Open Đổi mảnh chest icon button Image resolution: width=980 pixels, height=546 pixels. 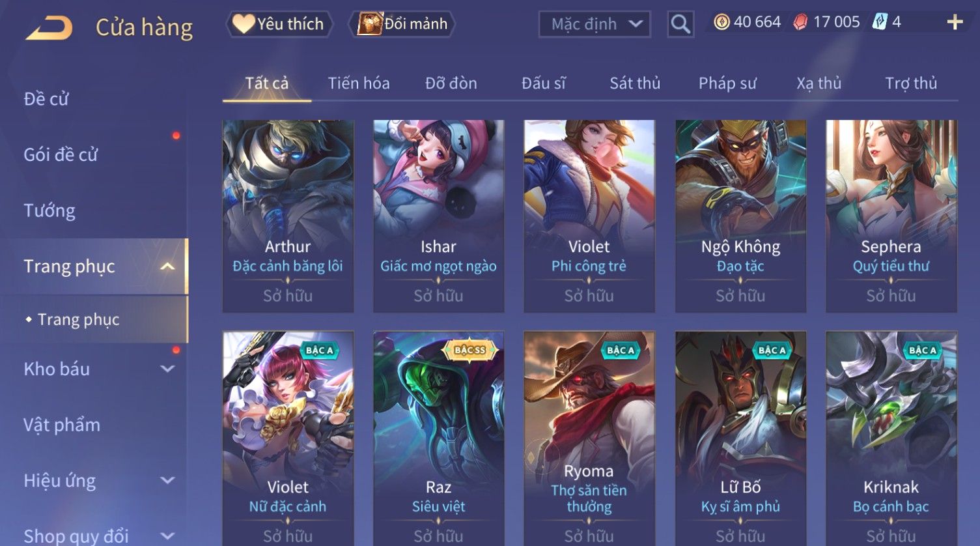coord(369,24)
